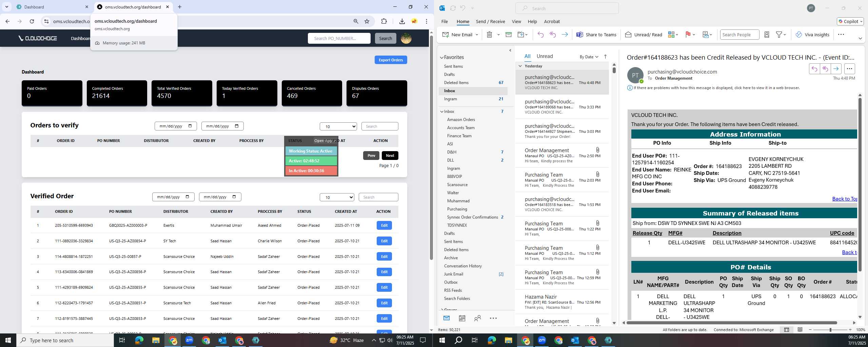The image size is (868, 347).
Task: Click the Back to Top link under Address Information
Action: click(x=844, y=199)
